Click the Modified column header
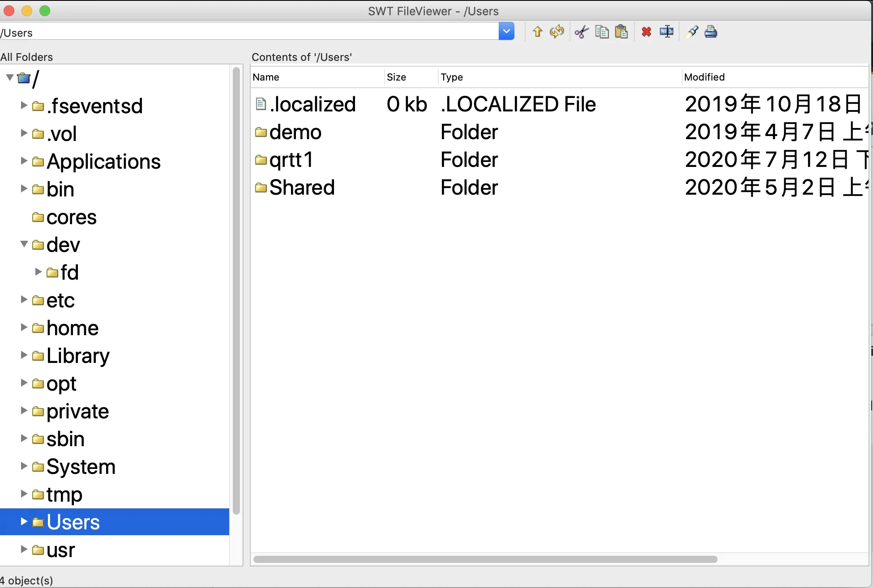The width and height of the screenshot is (873, 588). coord(704,77)
